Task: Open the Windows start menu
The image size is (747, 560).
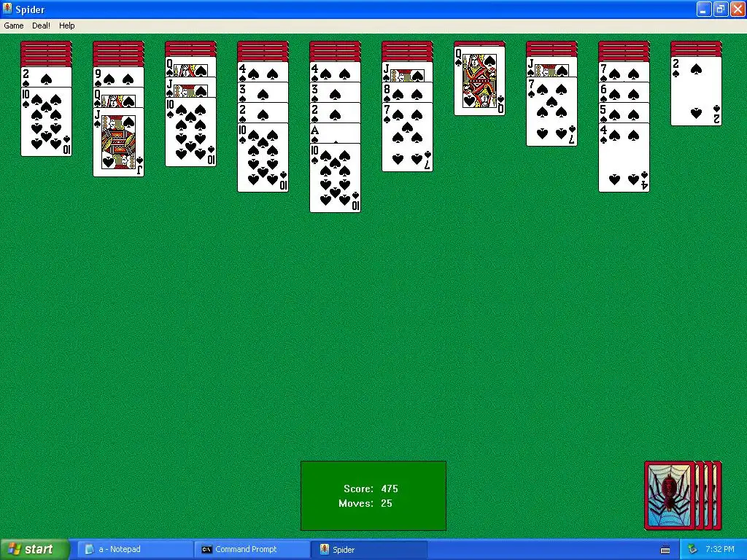Action: click(35, 550)
